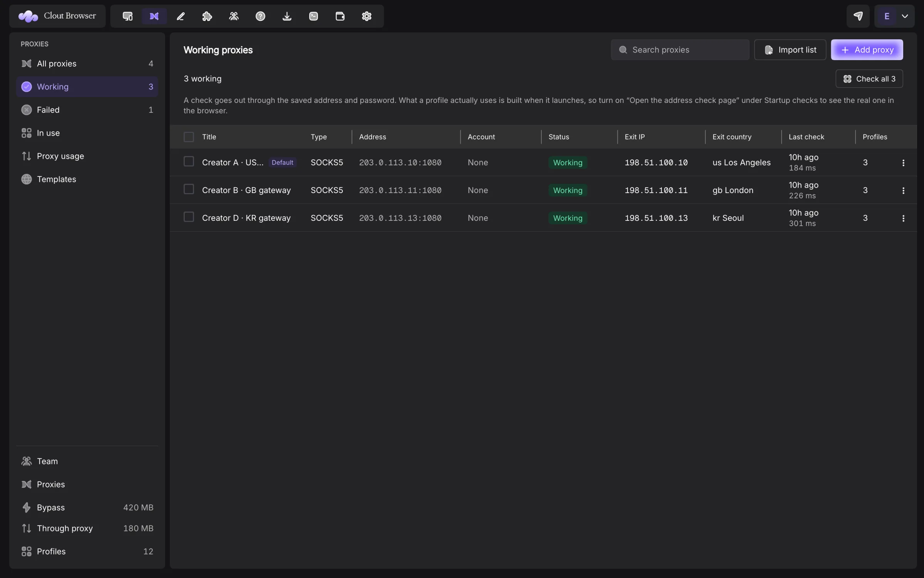Open row menu for Creator A proxy

coord(903,163)
